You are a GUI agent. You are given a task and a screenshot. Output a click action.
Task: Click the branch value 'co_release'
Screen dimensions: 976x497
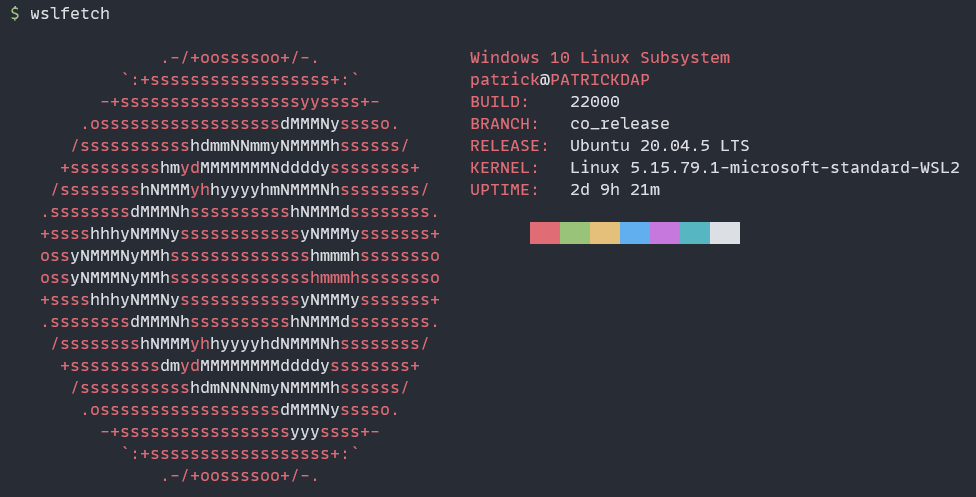pos(620,124)
